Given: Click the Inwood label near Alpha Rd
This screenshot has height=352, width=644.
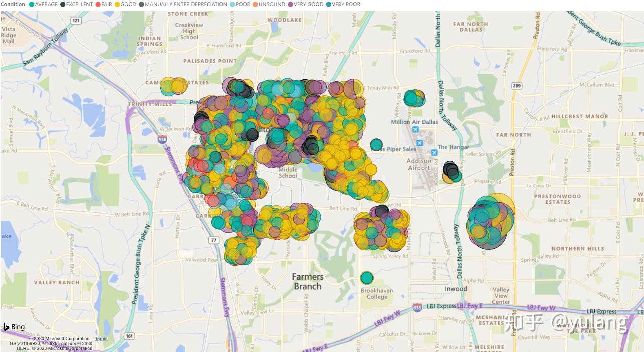Looking at the screenshot, I should (x=456, y=289).
